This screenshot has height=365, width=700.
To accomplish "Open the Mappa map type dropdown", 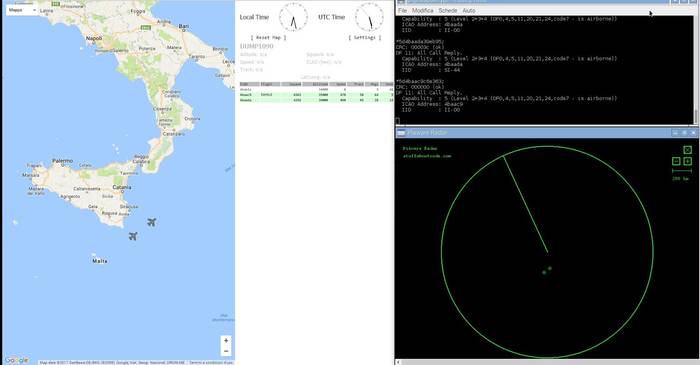I will tap(21, 10).
